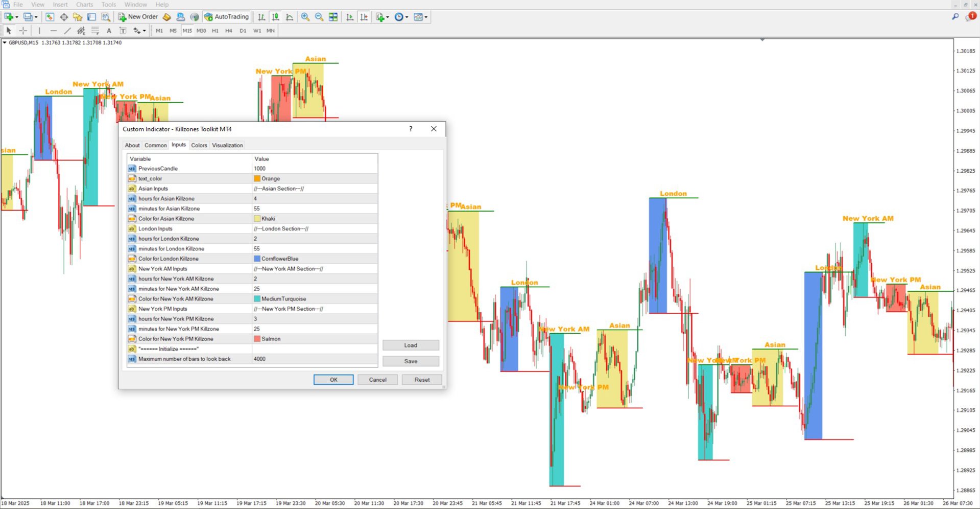Image resolution: width=980 pixels, height=509 pixels.
Task: Switch chart to bar chart mode
Action: pos(261,17)
